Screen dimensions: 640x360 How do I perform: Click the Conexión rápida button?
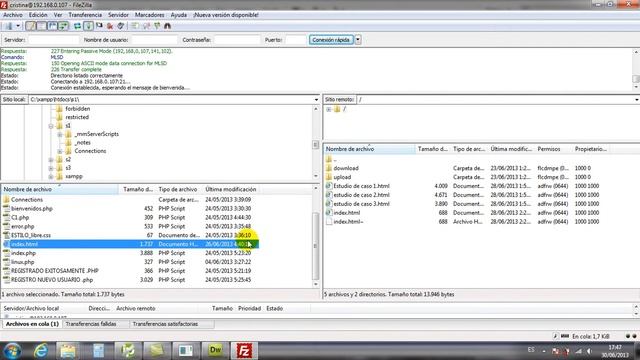331,40
